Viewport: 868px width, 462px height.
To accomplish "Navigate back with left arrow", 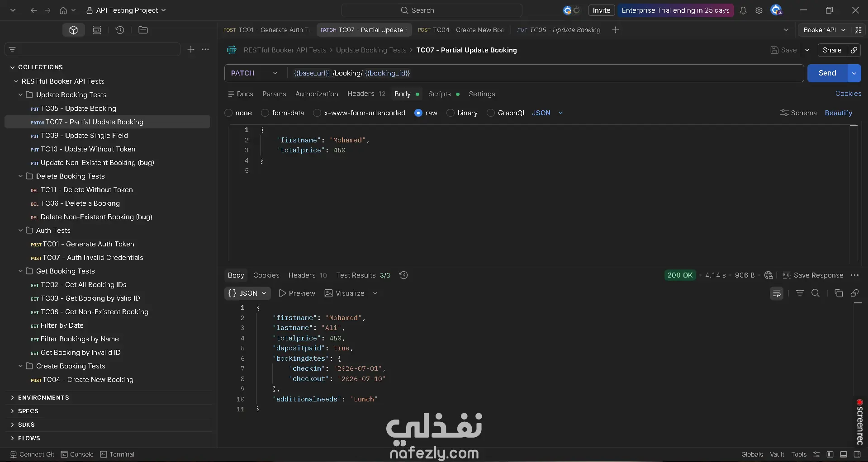I will (33, 10).
